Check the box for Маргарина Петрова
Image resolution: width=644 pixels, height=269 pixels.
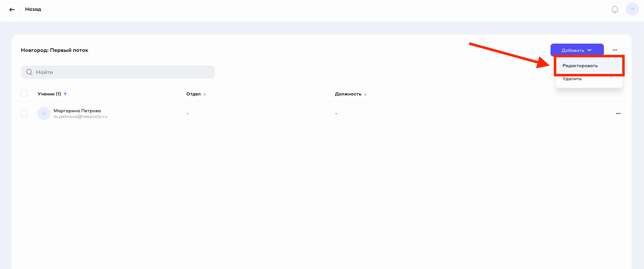tap(24, 113)
